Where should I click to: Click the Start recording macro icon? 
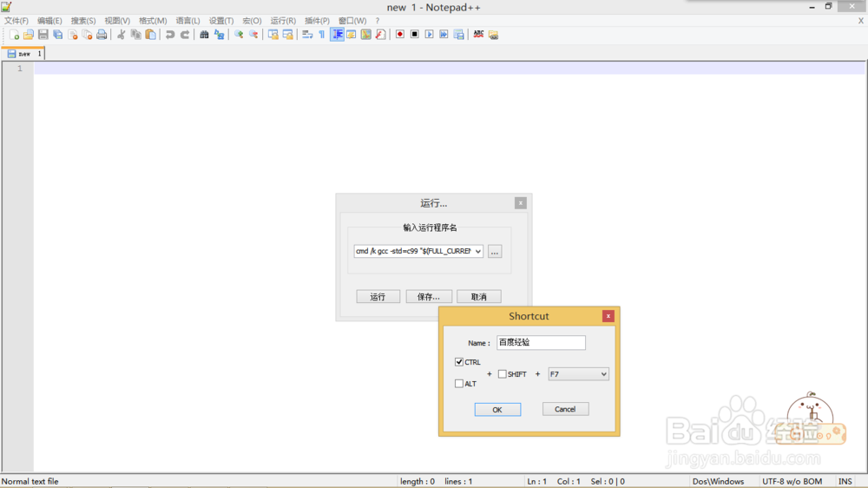(399, 35)
